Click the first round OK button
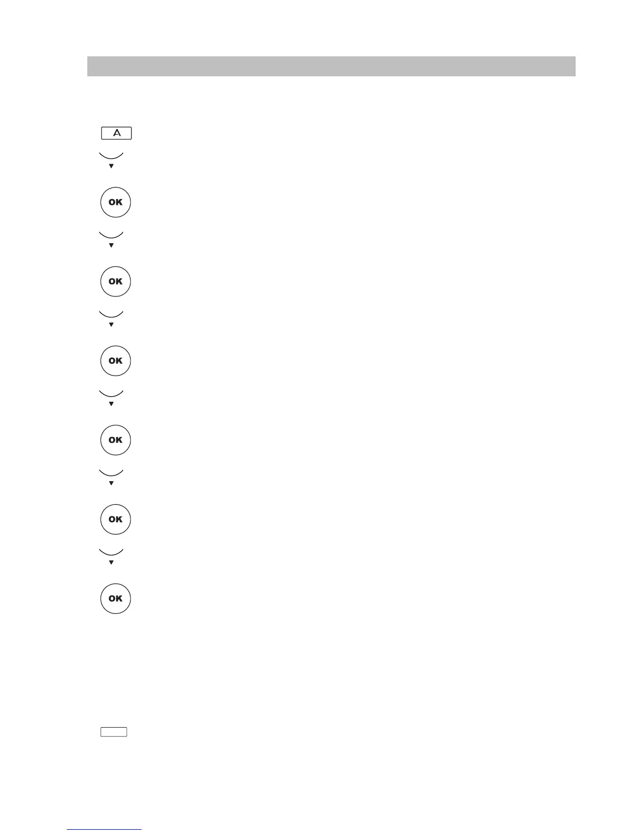The width and height of the screenshot is (644, 834). (x=115, y=202)
